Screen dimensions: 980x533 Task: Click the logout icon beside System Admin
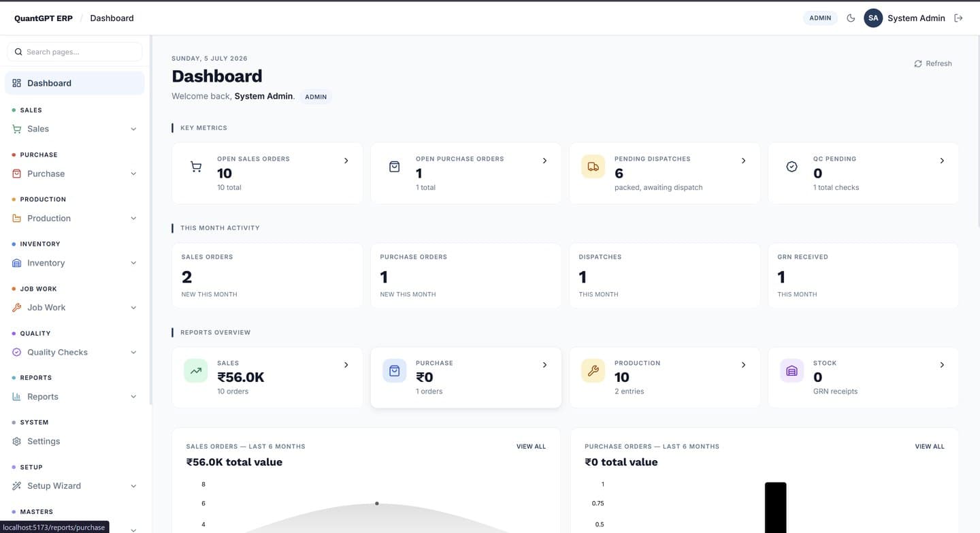coord(958,18)
